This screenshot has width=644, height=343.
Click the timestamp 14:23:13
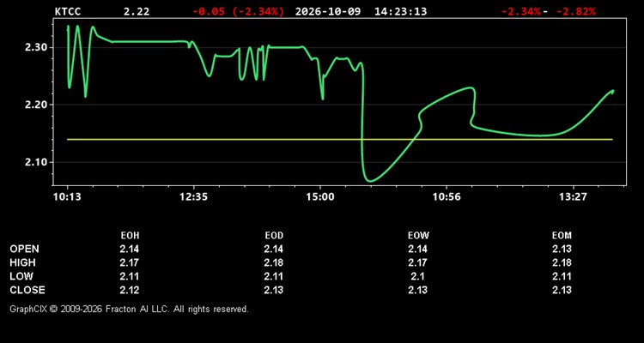pos(400,11)
